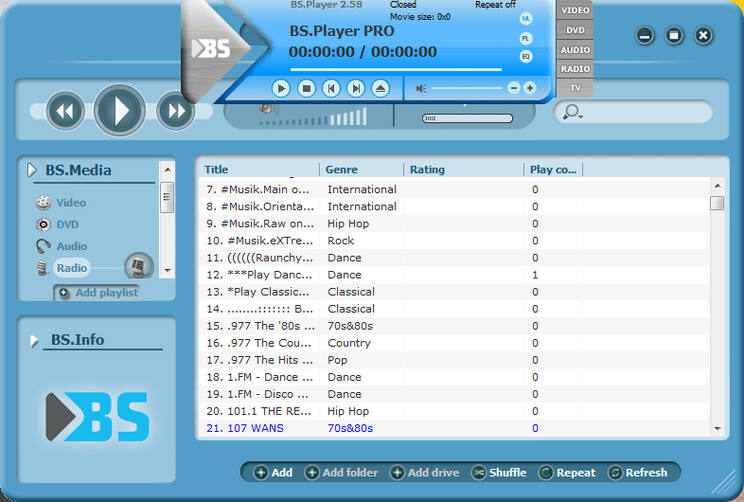The width and height of the screenshot is (744, 502).
Task: Click the Add folder button
Action: (x=341, y=473)
